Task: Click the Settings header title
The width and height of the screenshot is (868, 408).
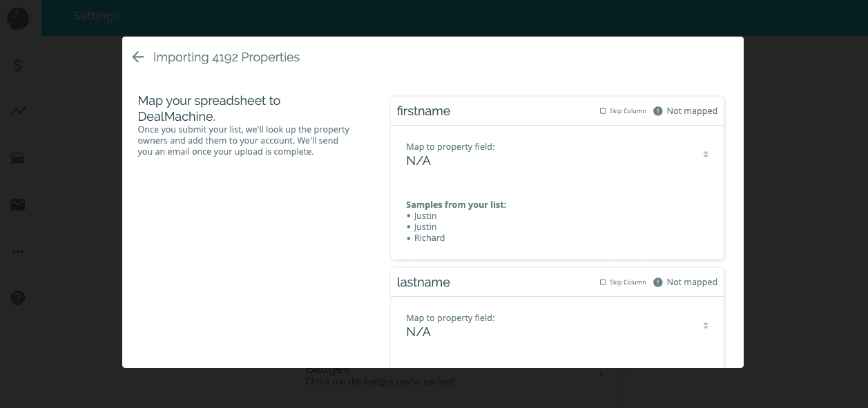Action: (96, 16)
